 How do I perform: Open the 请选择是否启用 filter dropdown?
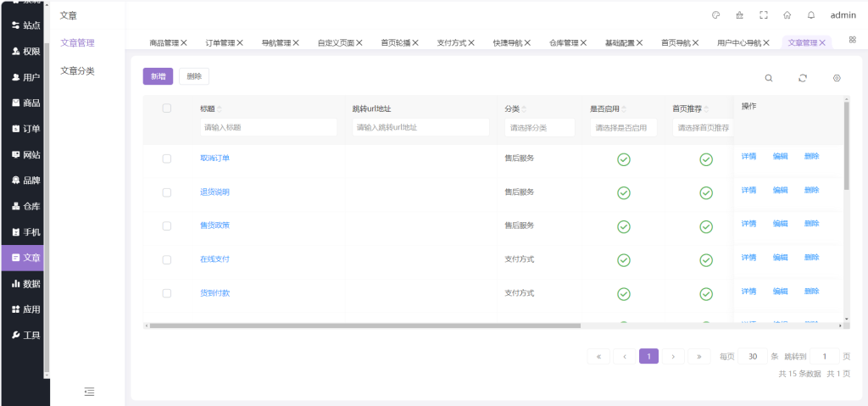623,127
